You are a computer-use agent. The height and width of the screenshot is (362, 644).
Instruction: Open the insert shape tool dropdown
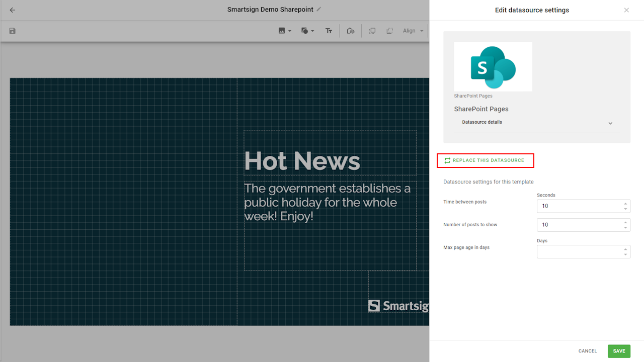coord(307,31)
